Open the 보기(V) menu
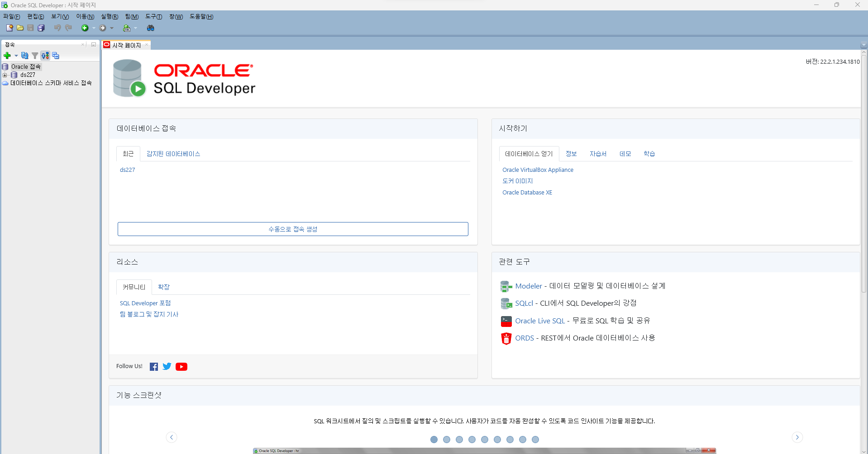 pos(60,17)
